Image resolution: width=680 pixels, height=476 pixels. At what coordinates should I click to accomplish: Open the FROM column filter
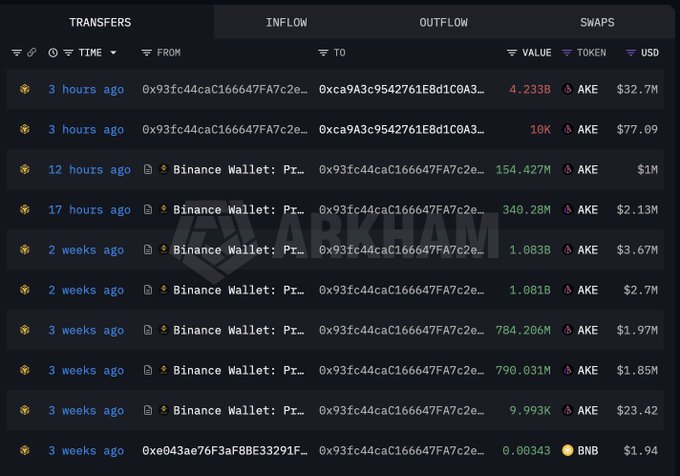coord(147,53)
